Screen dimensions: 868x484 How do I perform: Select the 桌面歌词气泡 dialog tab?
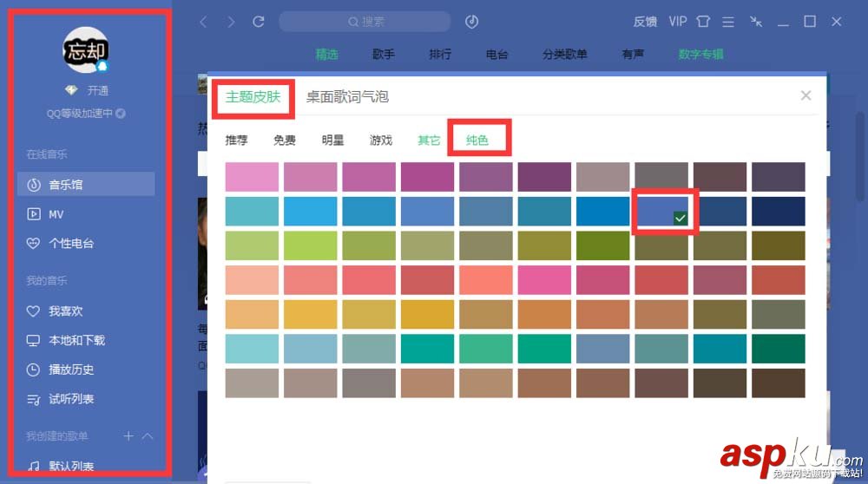click(348, 97)
